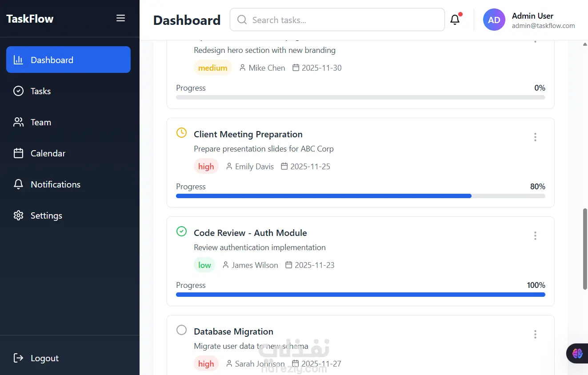Open the Client Meeting Preparation task title
Screen dimensions: 588x375
pyautogui.click(x=248, y=134)
